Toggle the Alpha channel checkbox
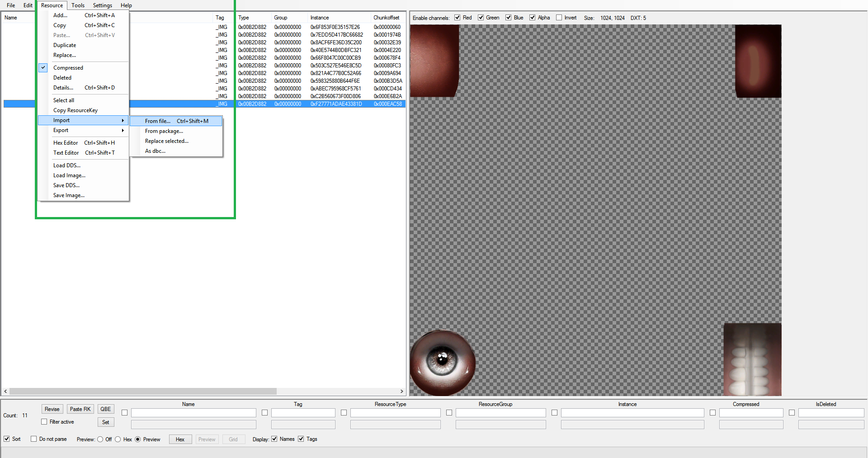868x458 pixels. [x=533, y=18]
